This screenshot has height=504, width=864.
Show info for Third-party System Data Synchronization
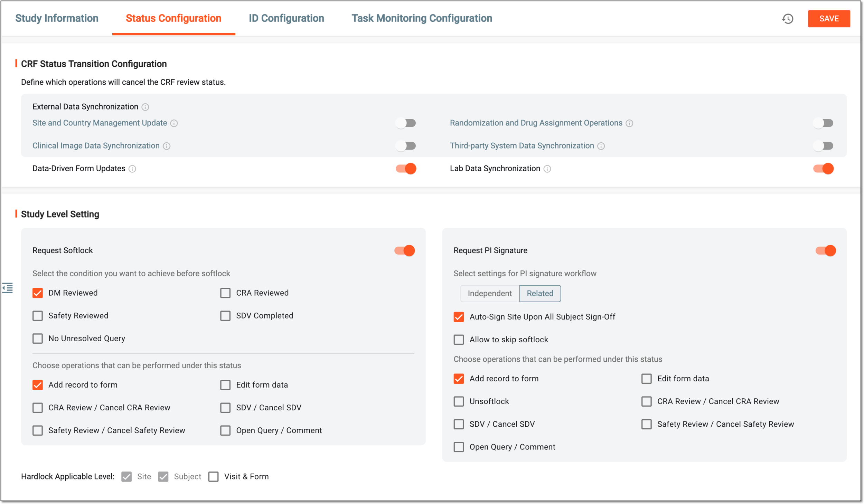pyautogui.click(x=601, y=146)
